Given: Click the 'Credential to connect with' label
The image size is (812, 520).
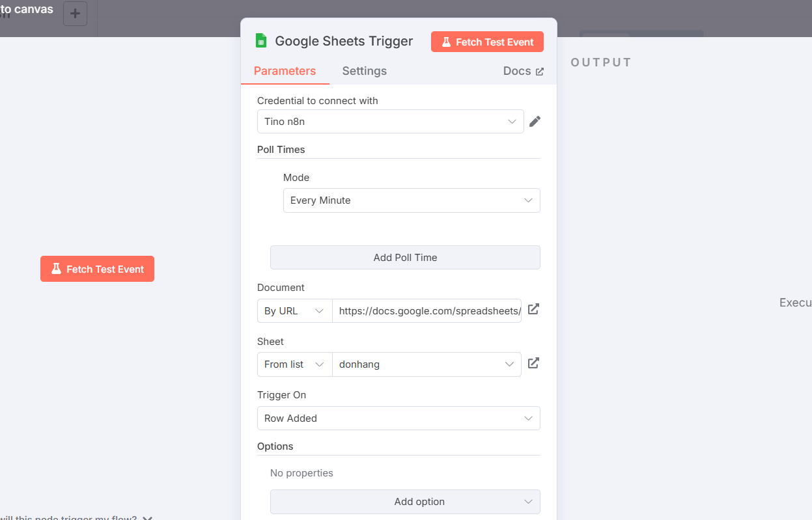Looking at the screenshot, I should [317, 101].
